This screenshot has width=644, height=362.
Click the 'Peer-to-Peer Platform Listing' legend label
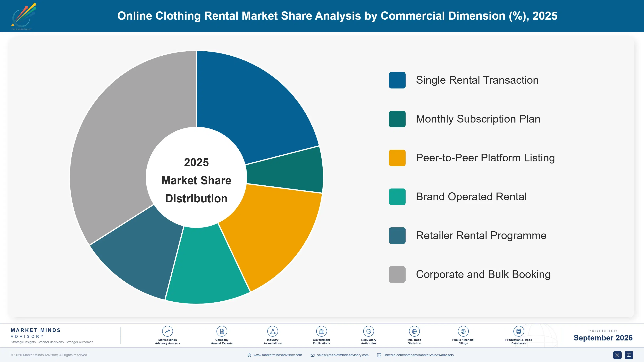point(485,158)
